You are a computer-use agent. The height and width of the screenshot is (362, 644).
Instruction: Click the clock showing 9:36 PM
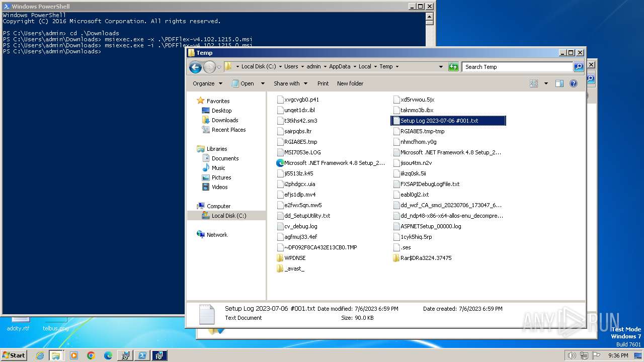click(x=618, y=355)
